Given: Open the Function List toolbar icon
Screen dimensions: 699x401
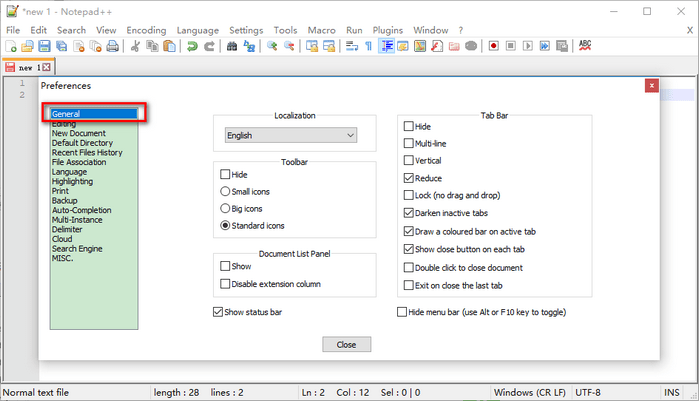Looking at the screenshot, I should (437, 46).
